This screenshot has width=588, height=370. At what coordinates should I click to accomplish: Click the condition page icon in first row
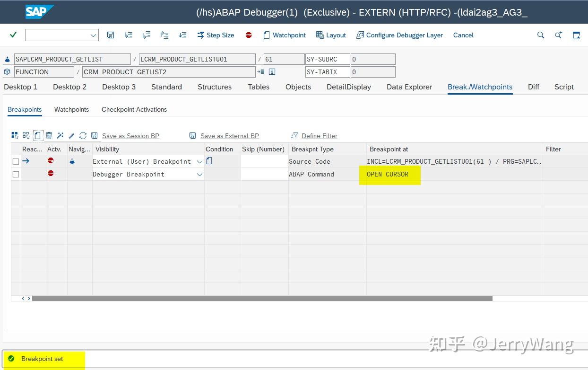[x=209, y=161]
